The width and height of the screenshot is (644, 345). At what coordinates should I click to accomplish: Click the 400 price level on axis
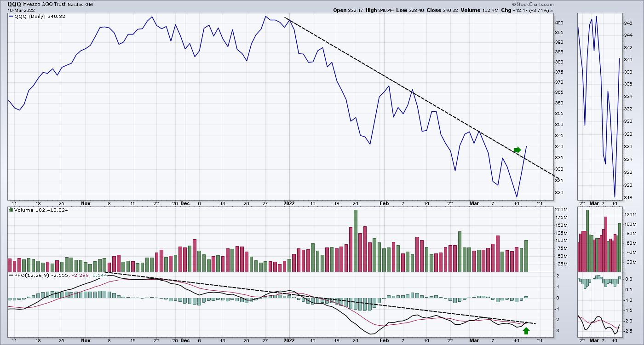(x=559, y=23)
